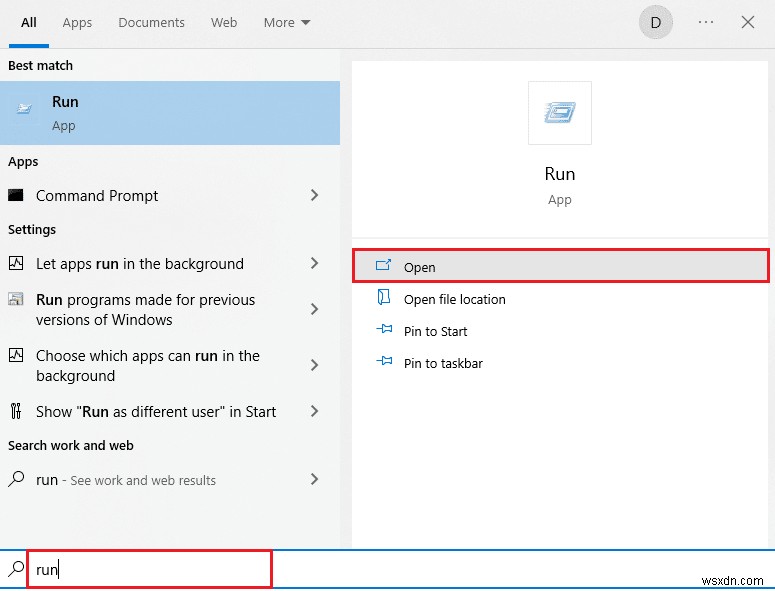Expand Command Prompt result arrow

point(314,196)
